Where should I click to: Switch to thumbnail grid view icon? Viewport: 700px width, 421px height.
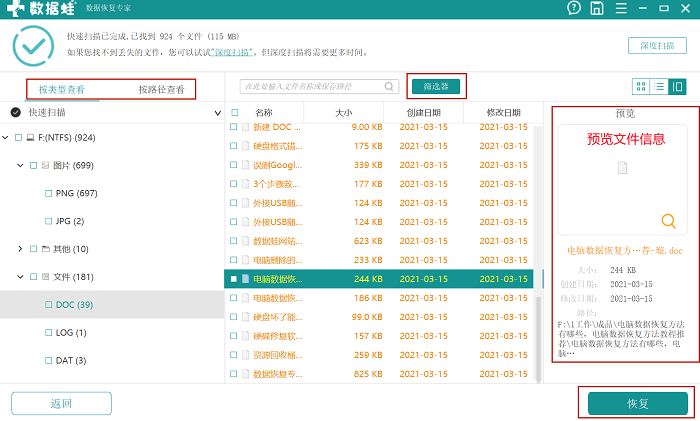tap(641, 86)
